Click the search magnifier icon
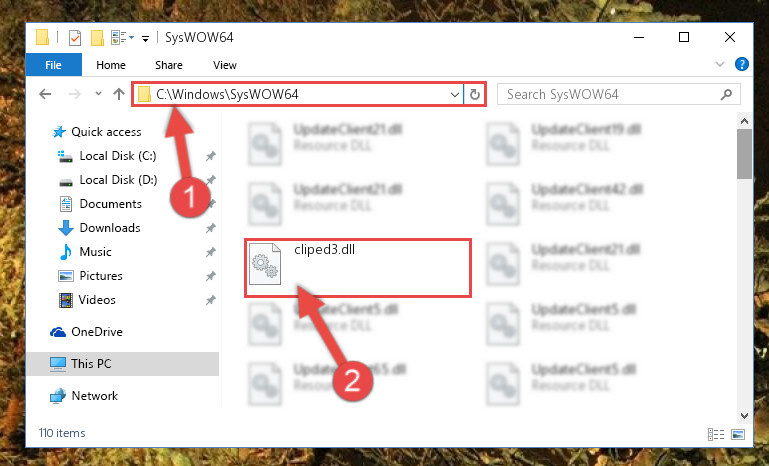Viewport: 769px width, 466px height. (x=726, y=94)
